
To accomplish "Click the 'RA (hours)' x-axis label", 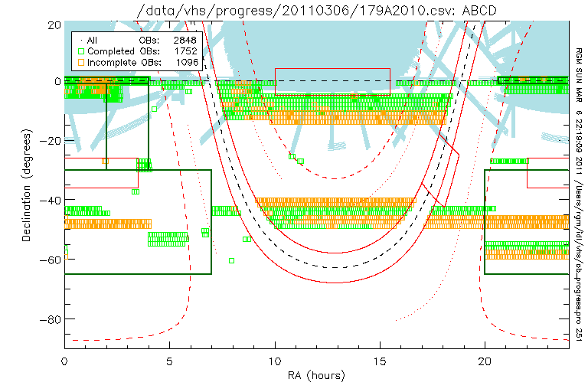I will coord(316,376).
